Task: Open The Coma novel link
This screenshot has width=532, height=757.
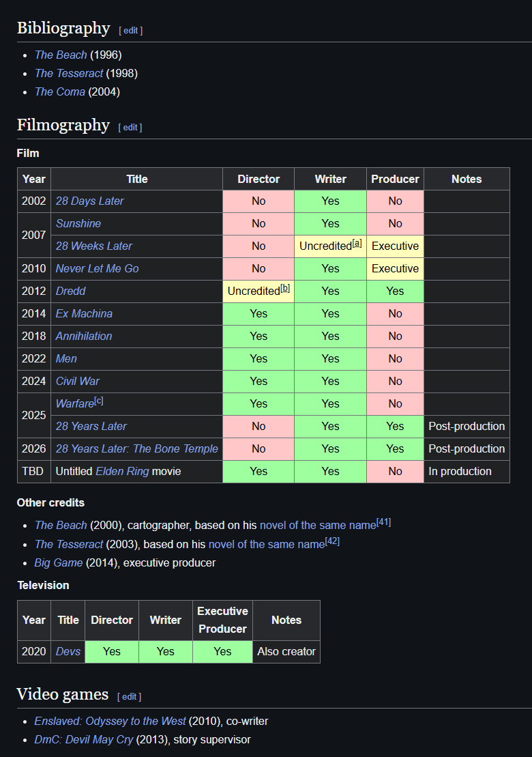Action: tap(60, 91)
